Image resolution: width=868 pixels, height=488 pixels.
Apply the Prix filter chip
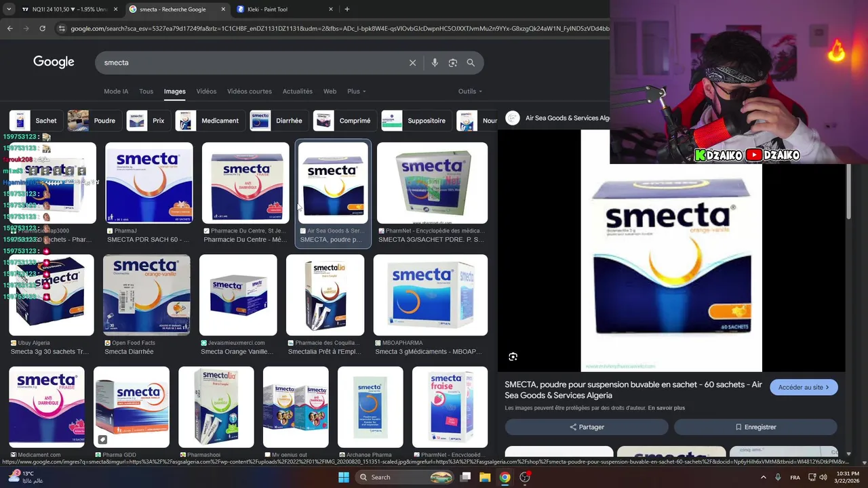tap(149, 121)
